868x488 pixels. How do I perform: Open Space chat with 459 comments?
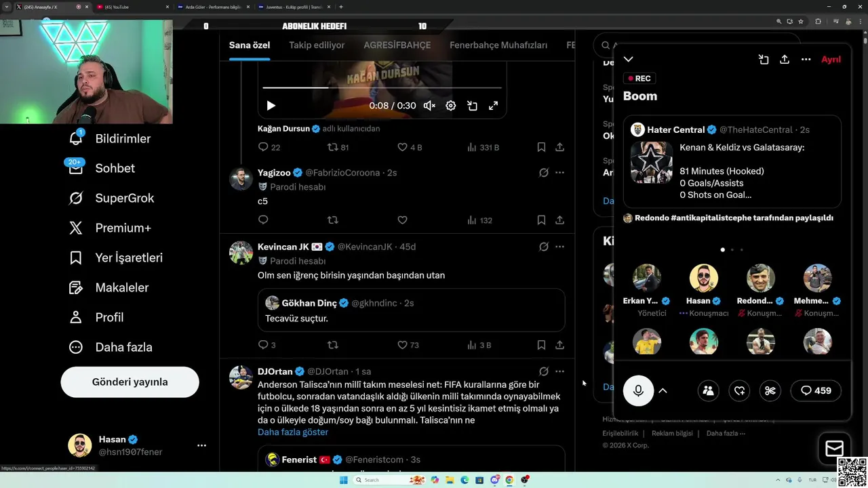[816, 390]
